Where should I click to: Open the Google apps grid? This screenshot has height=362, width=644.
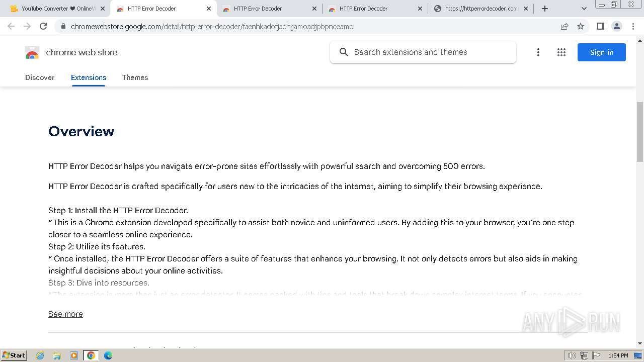(561, 52)
